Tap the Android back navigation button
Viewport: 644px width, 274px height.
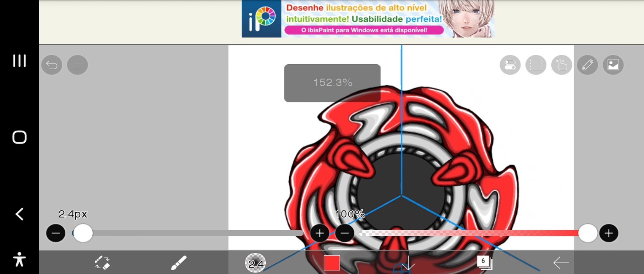19,214
